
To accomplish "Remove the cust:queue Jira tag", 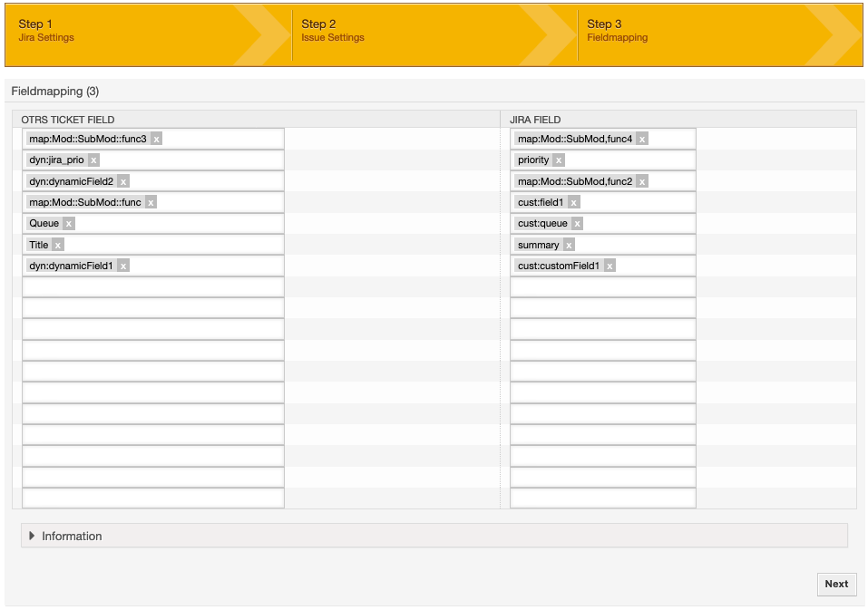I will click(x=578, y=224).
